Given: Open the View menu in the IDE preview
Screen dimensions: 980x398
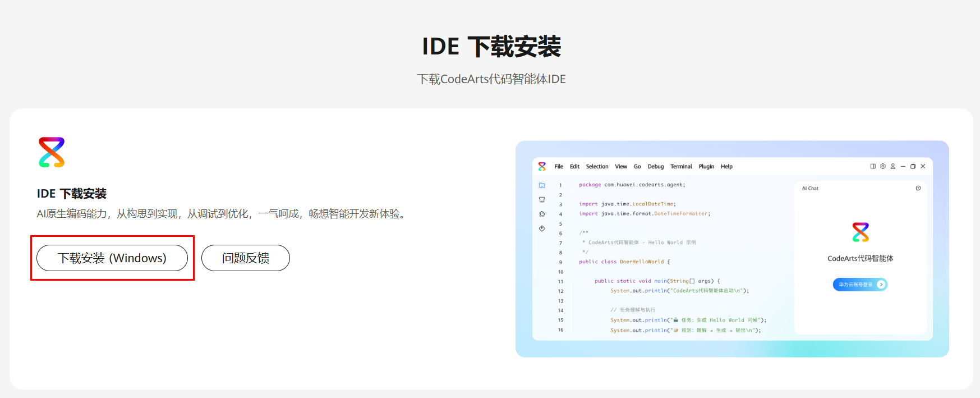Looking at the screenshot, I should click(x=621, y=167).
